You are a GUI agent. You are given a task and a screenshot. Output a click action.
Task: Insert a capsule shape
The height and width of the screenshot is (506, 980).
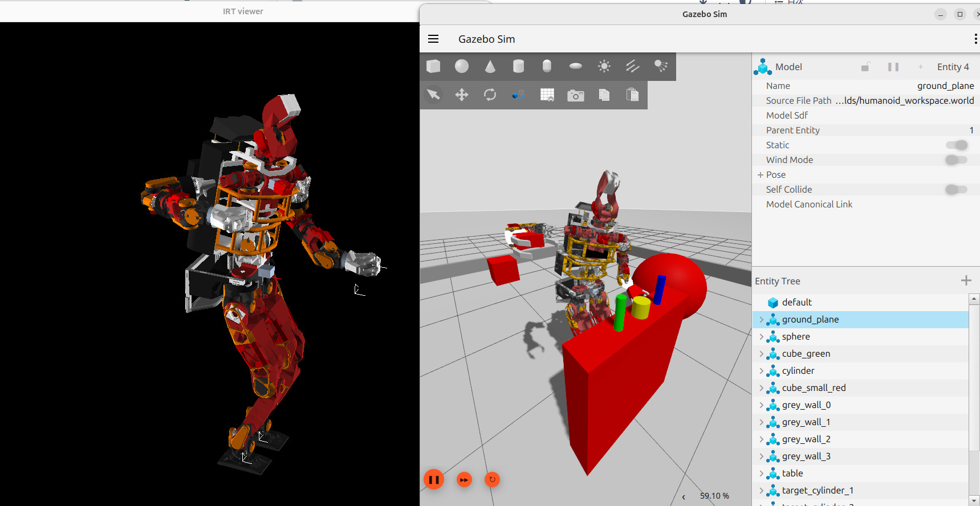click(x=547, y=67)
